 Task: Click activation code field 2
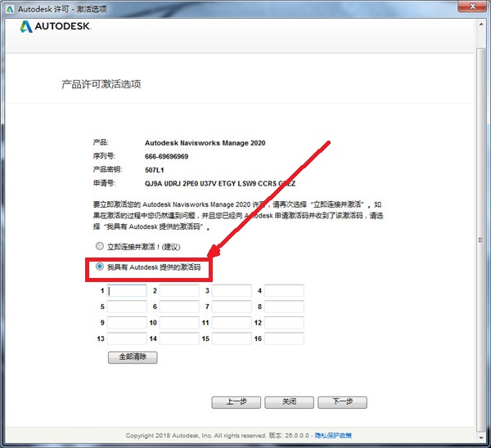179,291
